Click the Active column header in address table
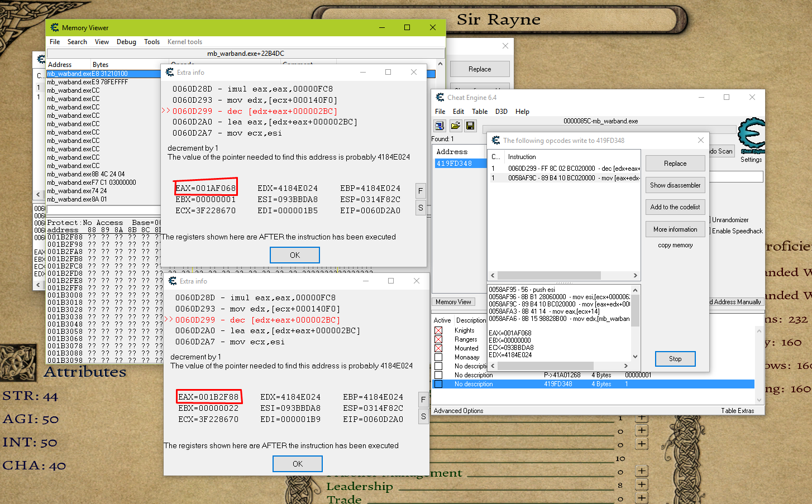The image size is (812, 504). pos(442,320)
